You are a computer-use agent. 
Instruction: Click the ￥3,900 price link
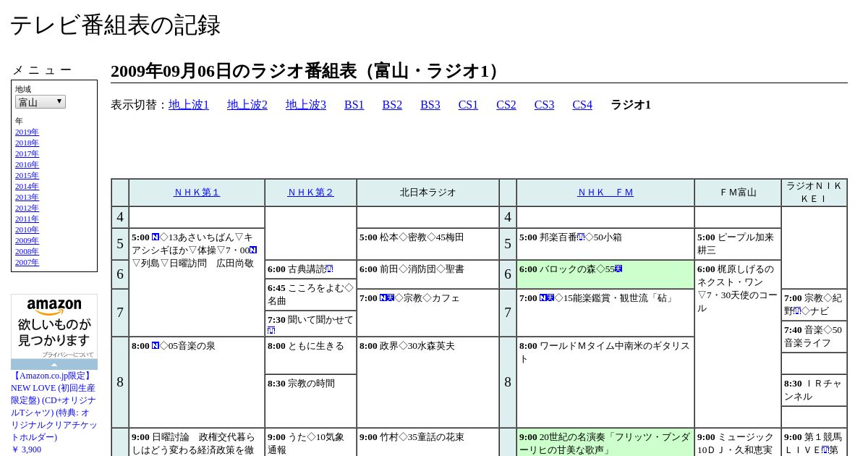click(x=26, y=449)
